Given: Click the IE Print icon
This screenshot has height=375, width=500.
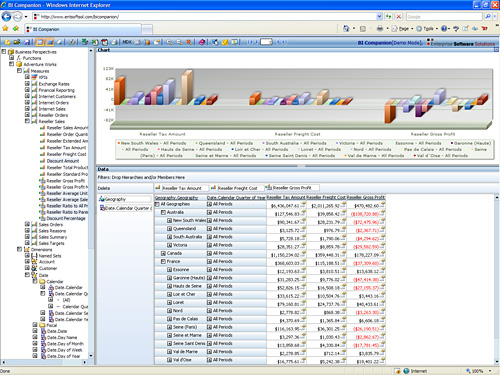Looking at the screenshot, I should [x=380, y=29].
